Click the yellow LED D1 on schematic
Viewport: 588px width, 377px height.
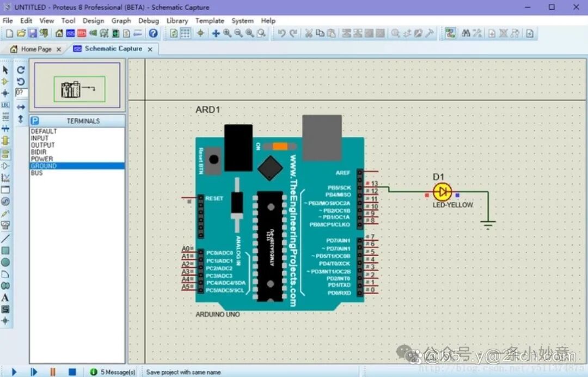(x=442, y=192)
